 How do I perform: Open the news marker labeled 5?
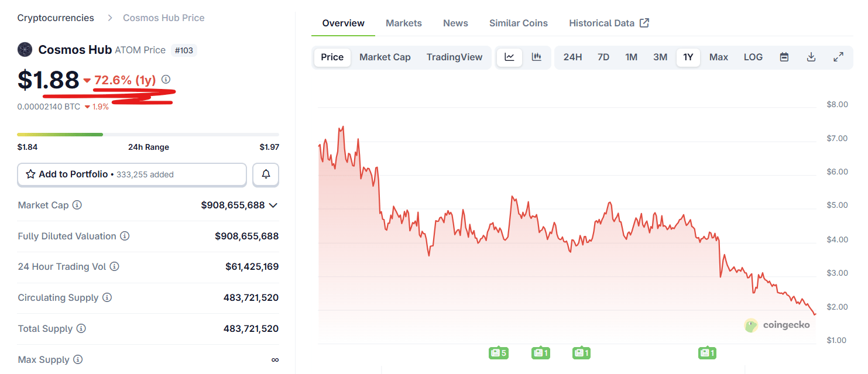click(x=499, y=353)
